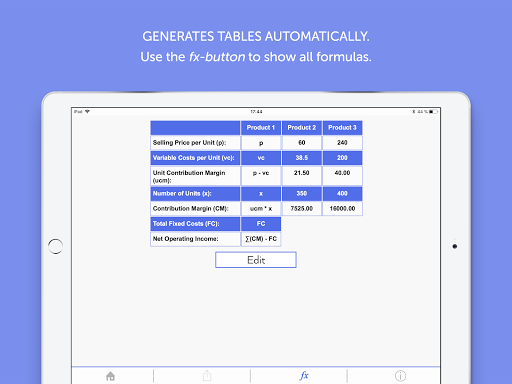The width and height of the screenshot is (512, 384).
Task: Select the Product 2 column header
Action: coord(302,128)
